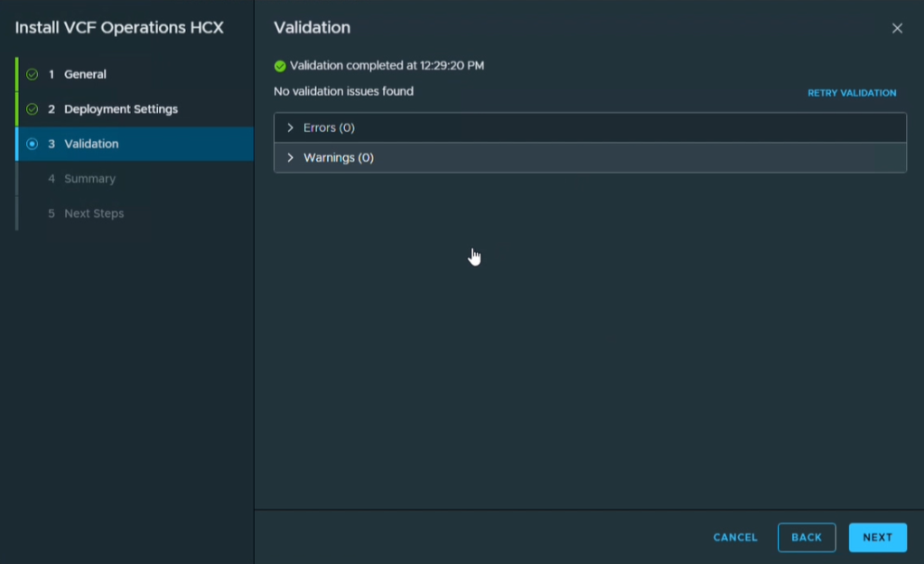Expand the Errors (0) chevron
The width and height of the screenshot is (924, 564).
point(290,127)
